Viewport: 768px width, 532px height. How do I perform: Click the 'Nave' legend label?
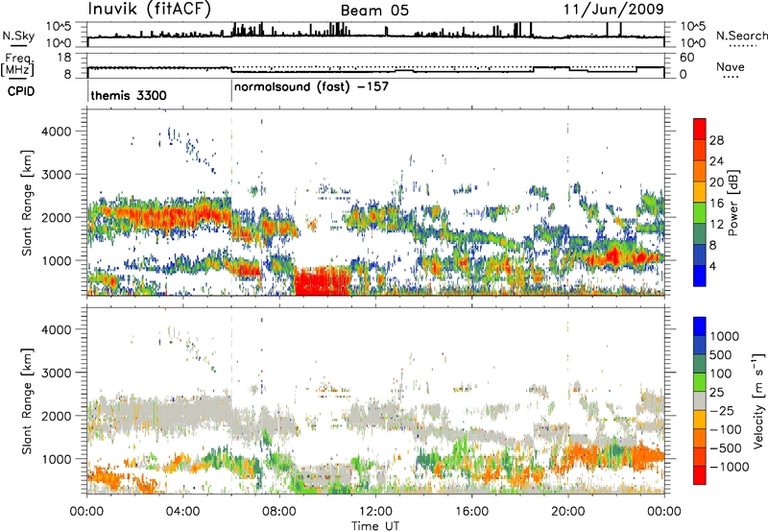[731, 67]
